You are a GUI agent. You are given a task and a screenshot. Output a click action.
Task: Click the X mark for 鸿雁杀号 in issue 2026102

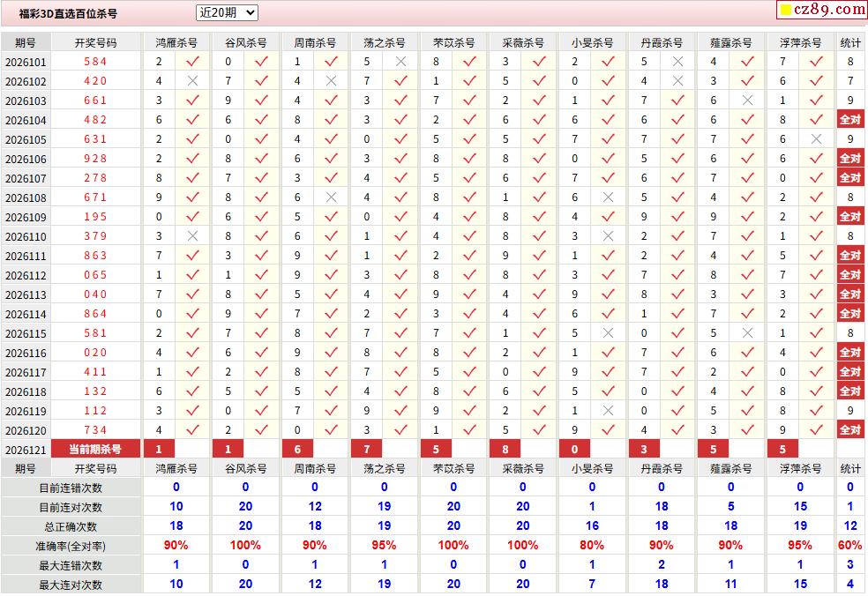click(192, 81)
